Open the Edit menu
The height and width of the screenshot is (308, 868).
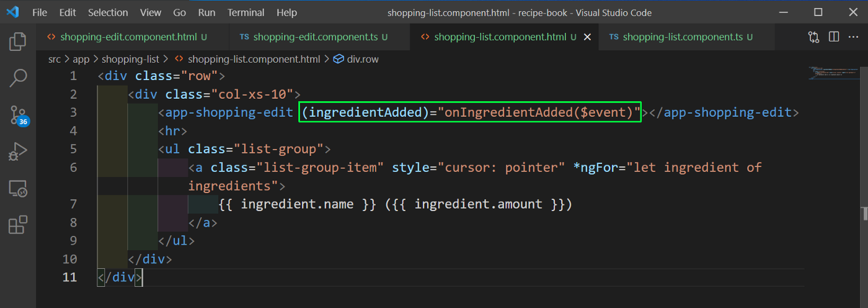tap(68, 12)
